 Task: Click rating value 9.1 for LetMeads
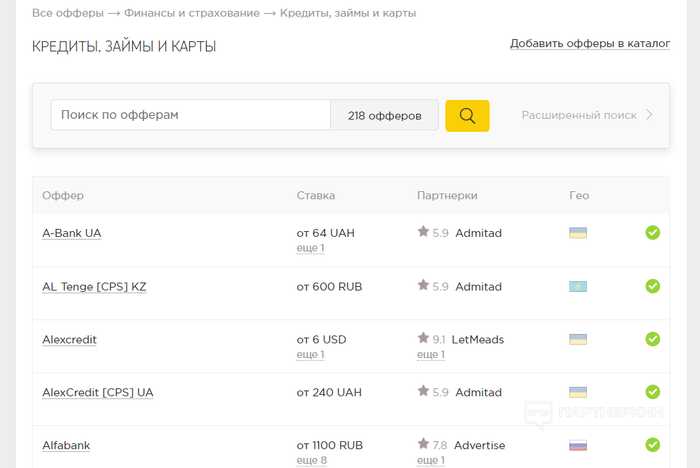[x=439, y=340]
